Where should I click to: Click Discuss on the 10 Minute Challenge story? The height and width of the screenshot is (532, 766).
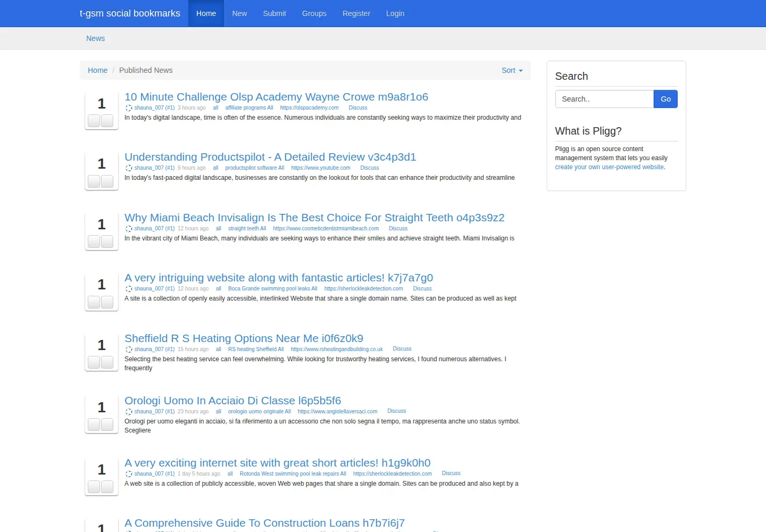(358, 107)
